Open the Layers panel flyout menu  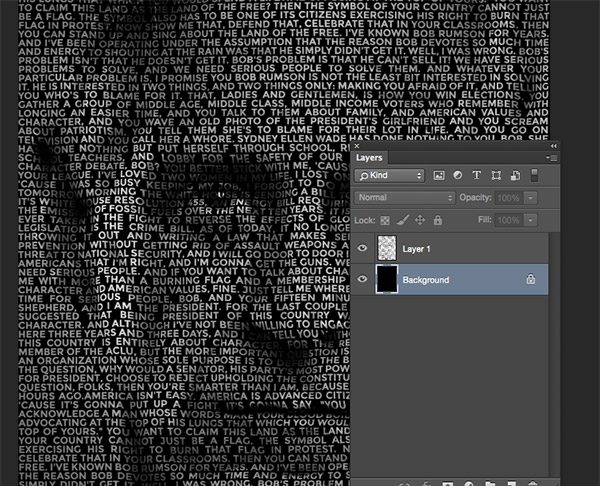coord(551,157)
